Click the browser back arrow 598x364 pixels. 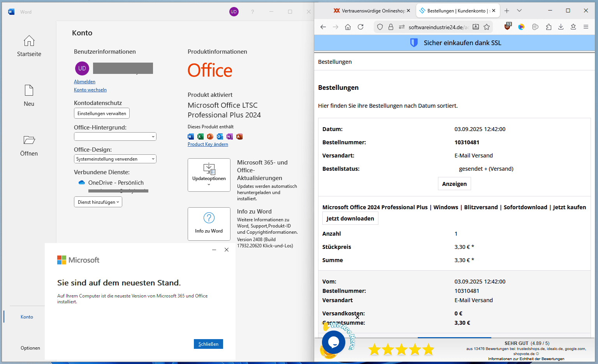(x=323, y=27)
